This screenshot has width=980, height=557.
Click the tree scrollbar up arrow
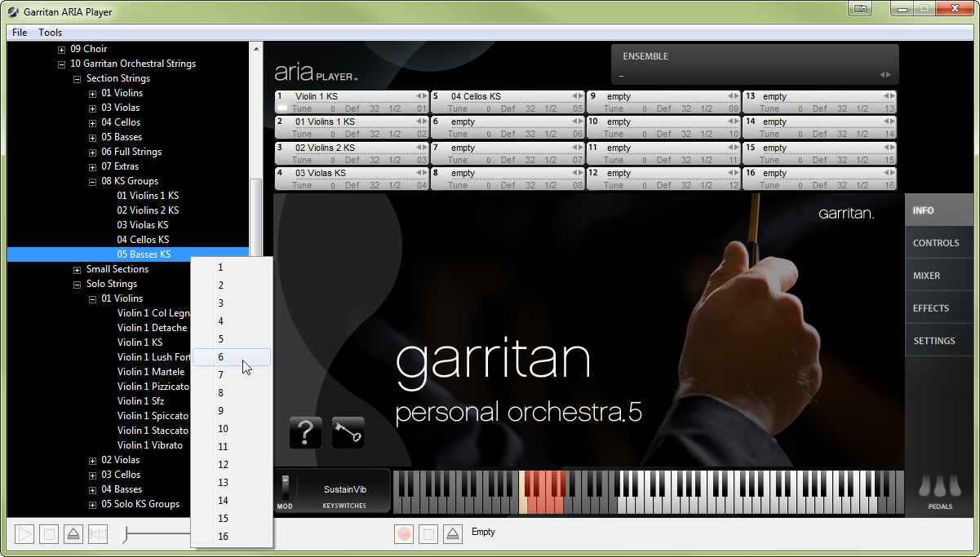pos(256,48)
